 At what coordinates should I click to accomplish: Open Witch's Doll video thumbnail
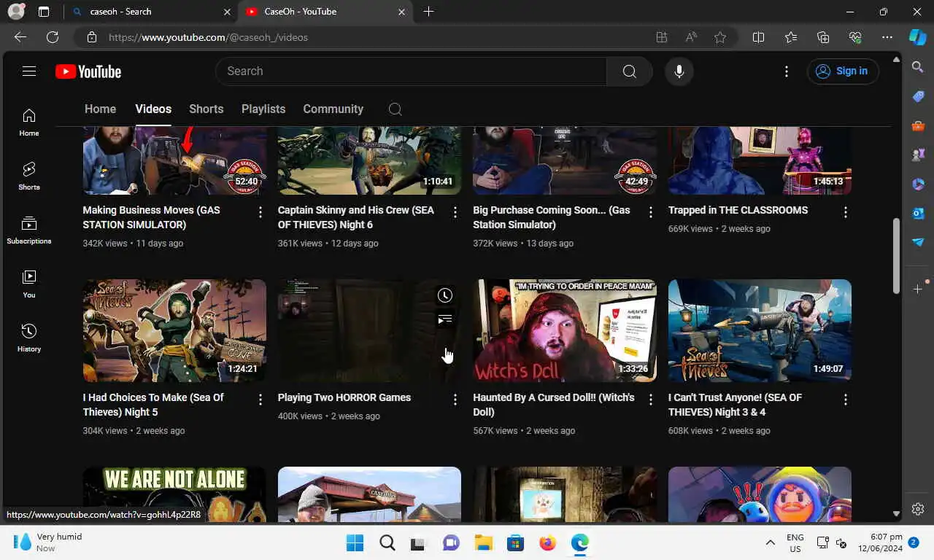tap(565, 330)
